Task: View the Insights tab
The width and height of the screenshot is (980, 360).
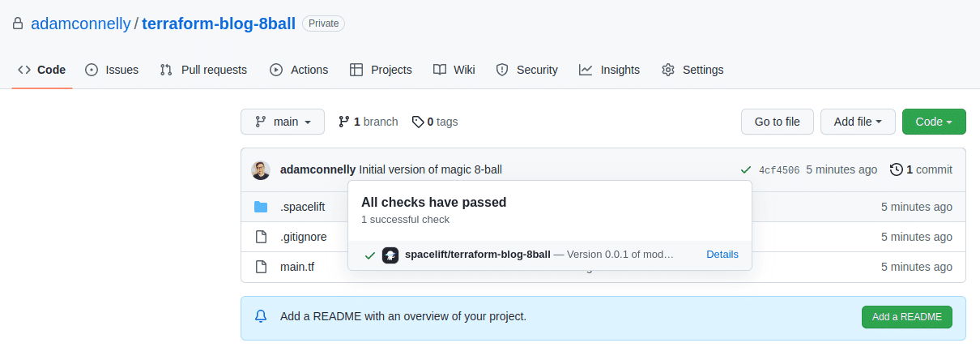Action: (609, 70)
